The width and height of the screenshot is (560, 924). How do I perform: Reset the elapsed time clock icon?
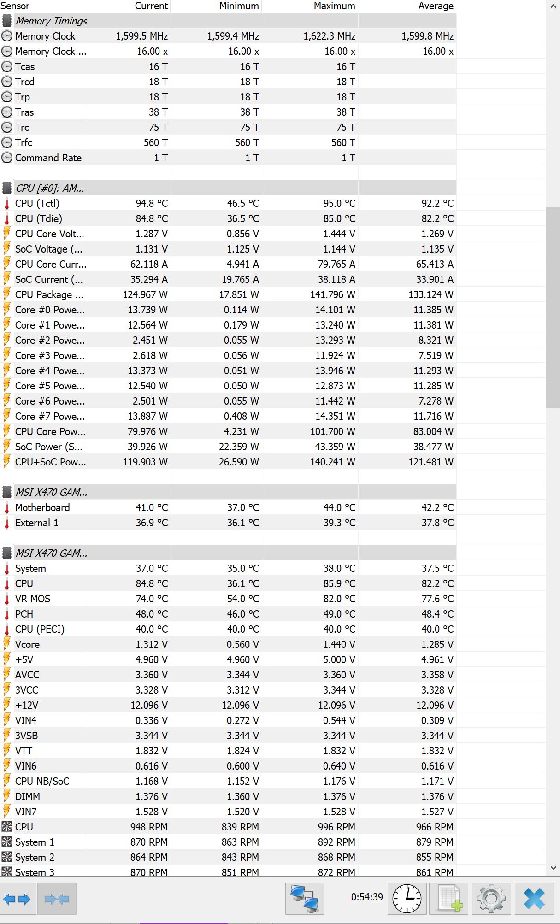[407, 899]
